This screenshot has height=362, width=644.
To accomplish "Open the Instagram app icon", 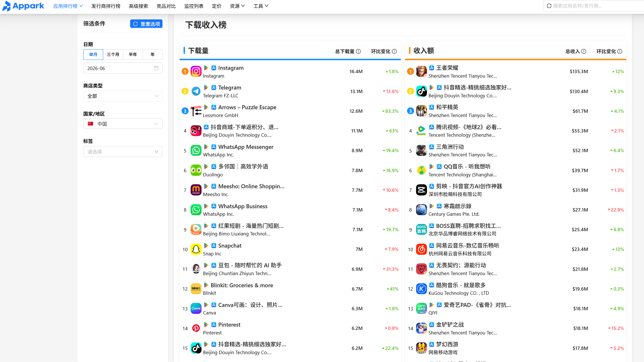I will pos(196,71).
